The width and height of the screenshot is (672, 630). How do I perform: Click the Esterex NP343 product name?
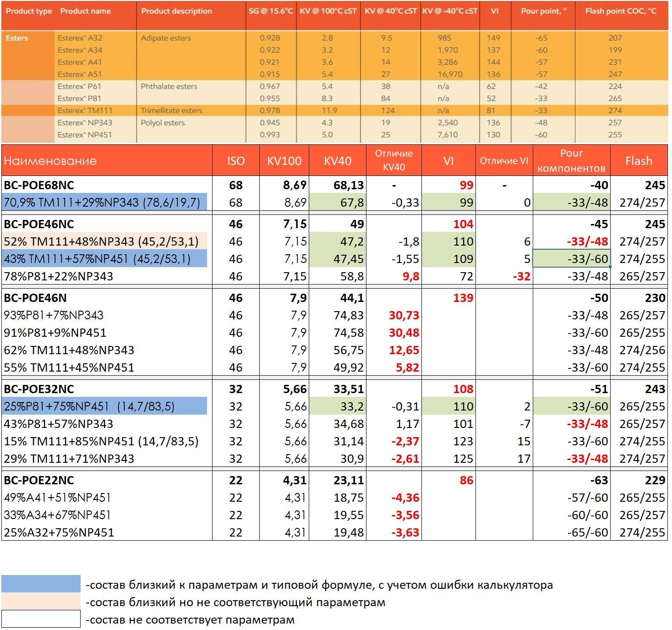pos(85,122)
